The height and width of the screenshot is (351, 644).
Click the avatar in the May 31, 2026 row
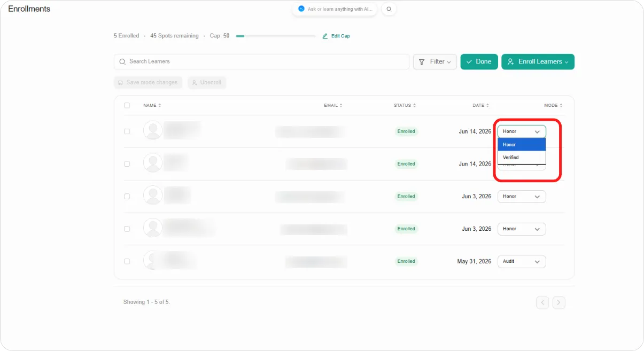pyautogui.click(x=153, y=261)
